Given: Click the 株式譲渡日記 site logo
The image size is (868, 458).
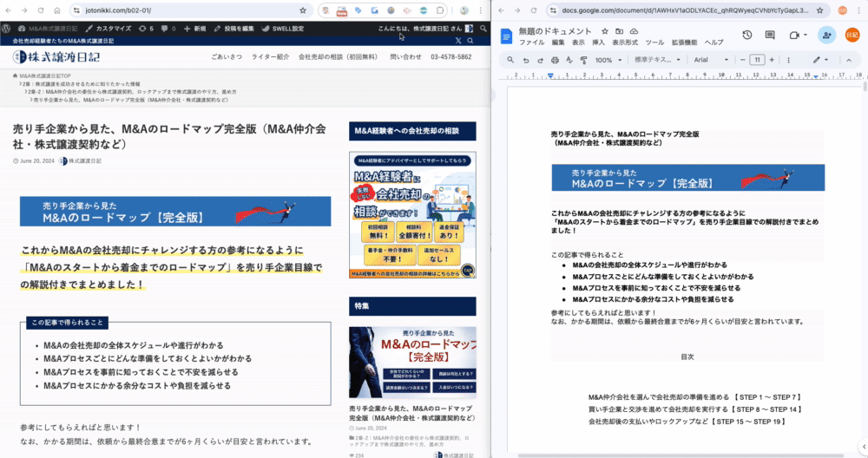Looking at the screenshot, I should click(x=56, y=56).
